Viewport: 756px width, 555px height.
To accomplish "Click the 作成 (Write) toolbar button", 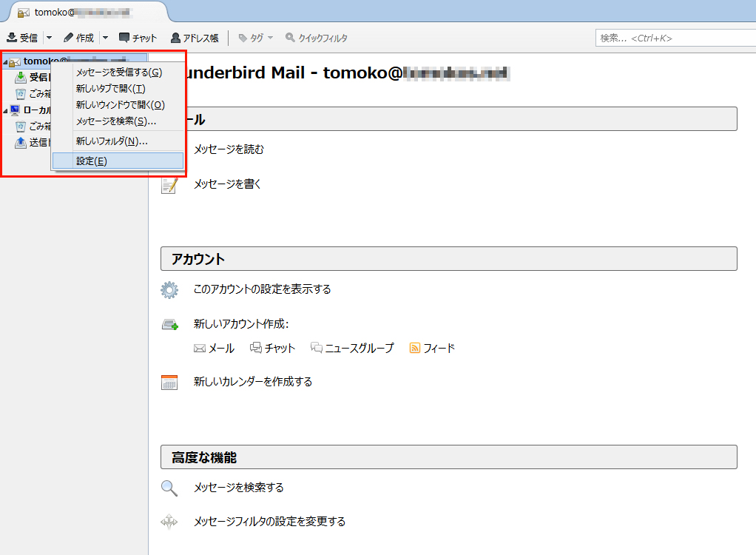I will click(78, 38).
